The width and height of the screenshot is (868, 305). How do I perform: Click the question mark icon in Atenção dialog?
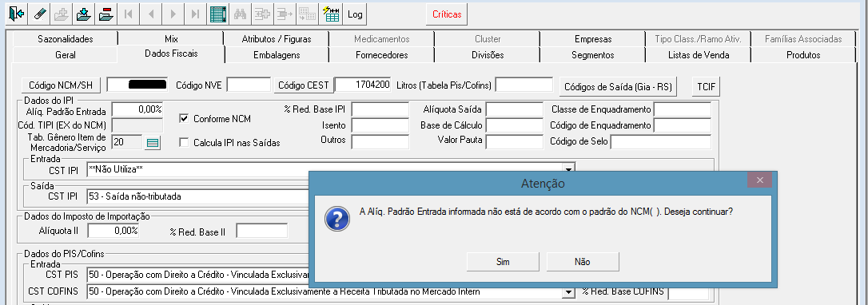point(337,220)
